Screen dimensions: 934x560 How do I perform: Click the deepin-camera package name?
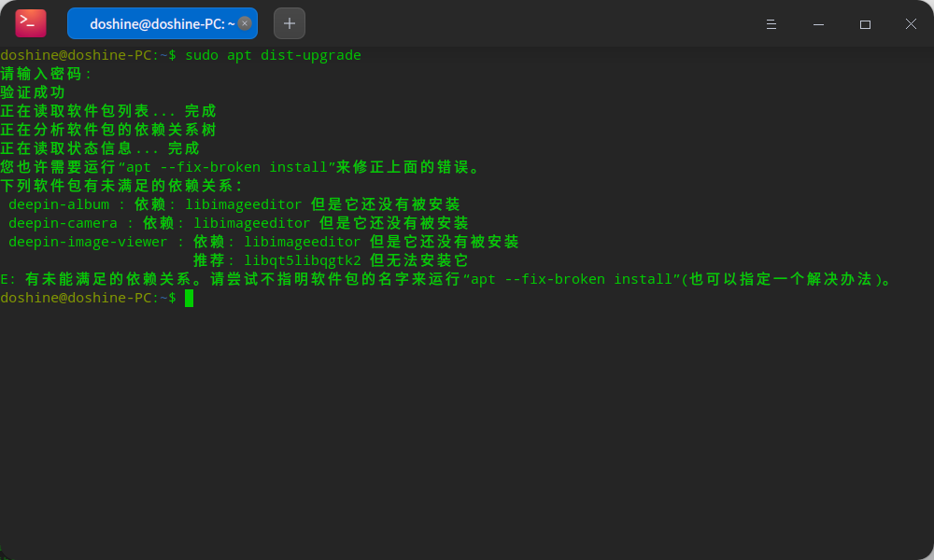[x=63, y=222]
